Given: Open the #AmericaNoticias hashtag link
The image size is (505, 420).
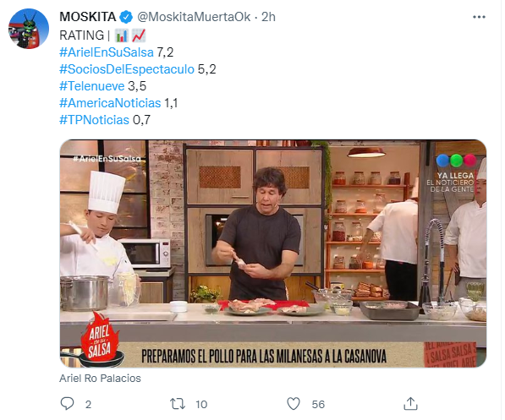Looking at the screenshot, I should [110, 103].
